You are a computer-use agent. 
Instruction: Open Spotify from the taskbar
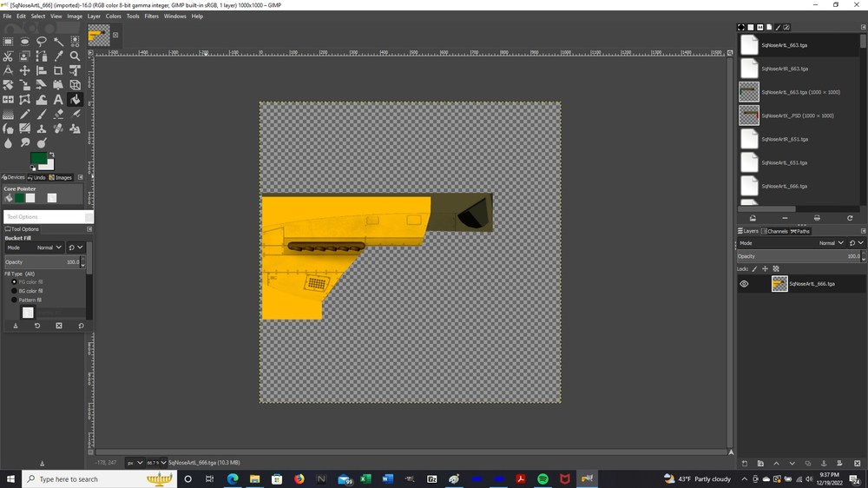542,478
